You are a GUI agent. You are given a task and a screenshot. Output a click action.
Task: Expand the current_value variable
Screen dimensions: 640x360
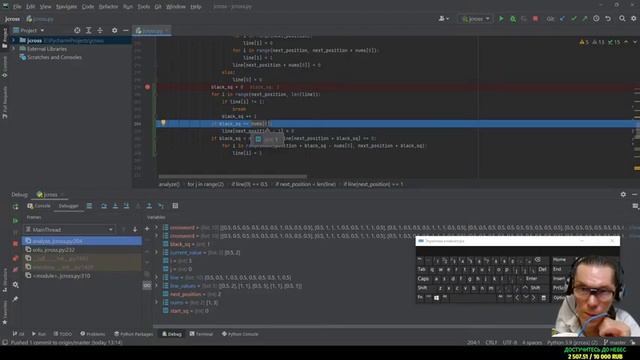pos(156,253)
